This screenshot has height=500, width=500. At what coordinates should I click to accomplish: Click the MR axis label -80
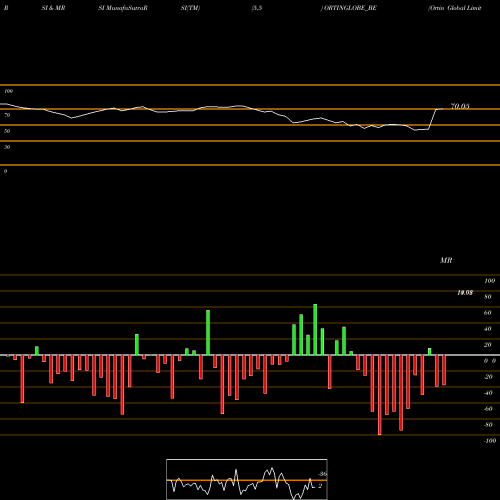(x=488, y=425)
